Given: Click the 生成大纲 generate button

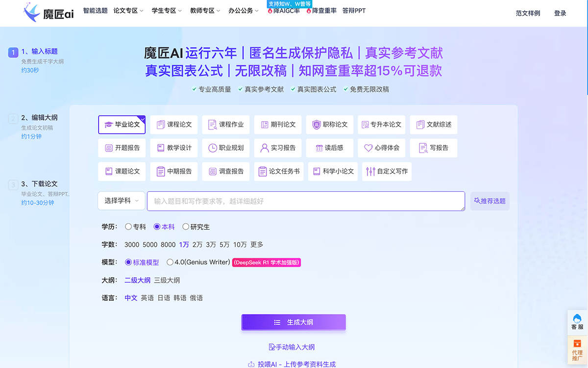Looking at the screenshot, I should pos(294,322).
